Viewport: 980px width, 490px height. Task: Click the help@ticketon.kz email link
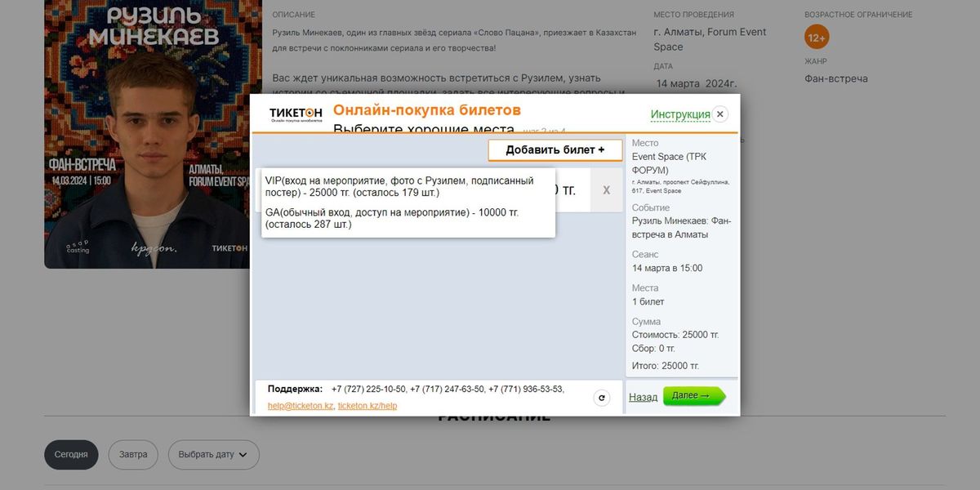[x=301, y=406]
